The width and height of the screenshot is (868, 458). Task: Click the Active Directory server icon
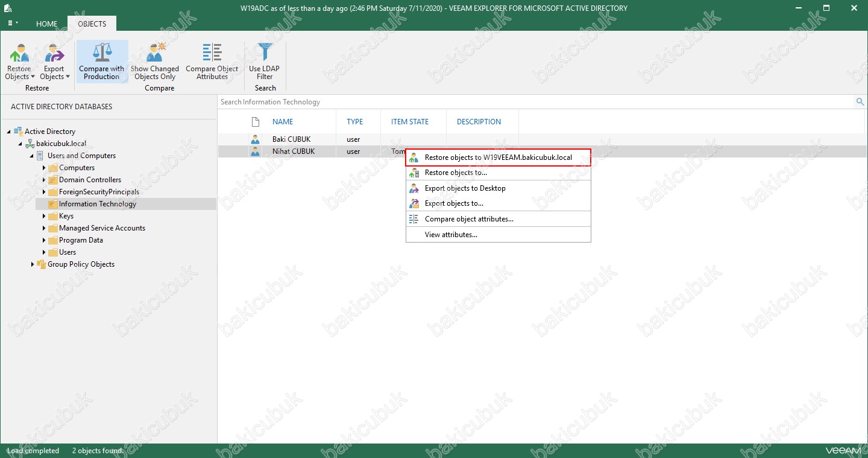coord(18,132)
